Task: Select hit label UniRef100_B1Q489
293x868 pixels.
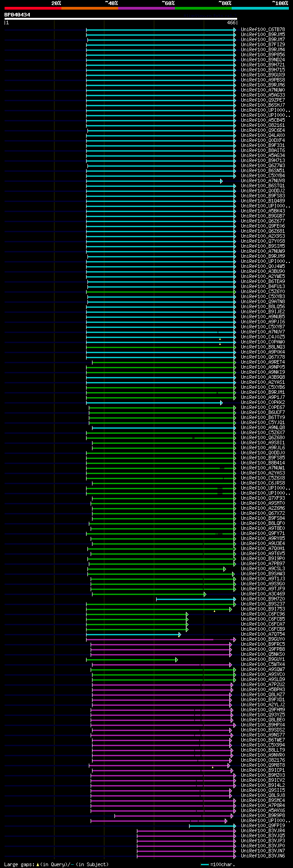Action: [263, 201]
